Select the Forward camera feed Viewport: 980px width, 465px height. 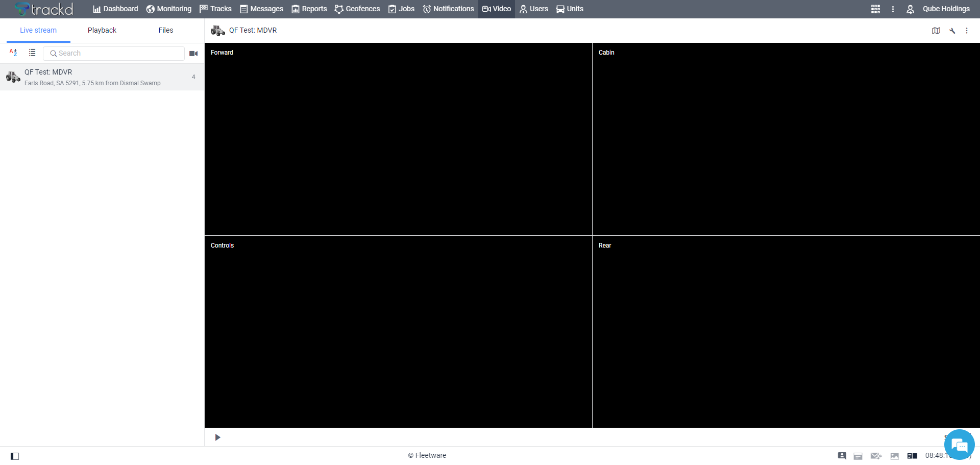398,139
